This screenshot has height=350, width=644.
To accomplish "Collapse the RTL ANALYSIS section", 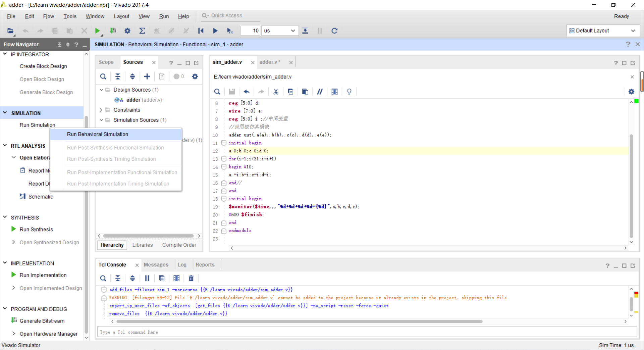I will tap(5, 146).
